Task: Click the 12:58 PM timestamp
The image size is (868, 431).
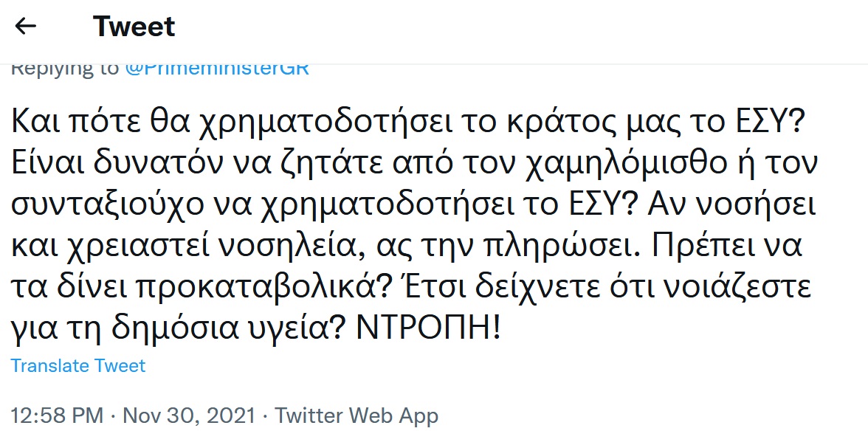Action: 51,416
